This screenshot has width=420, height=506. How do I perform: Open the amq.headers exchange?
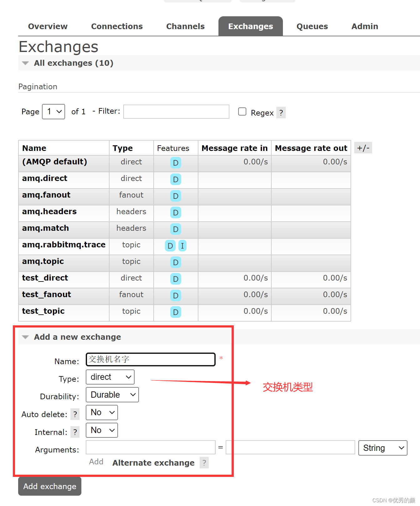(x=49, y=211)
